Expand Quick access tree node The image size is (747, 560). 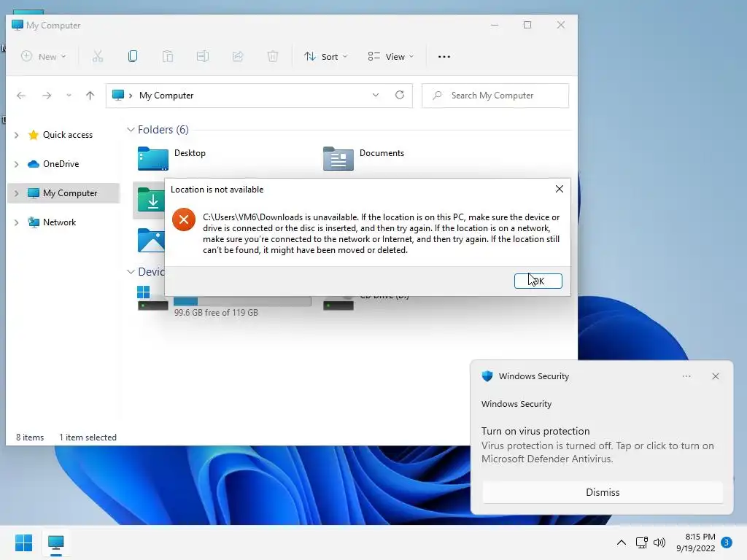17,135
